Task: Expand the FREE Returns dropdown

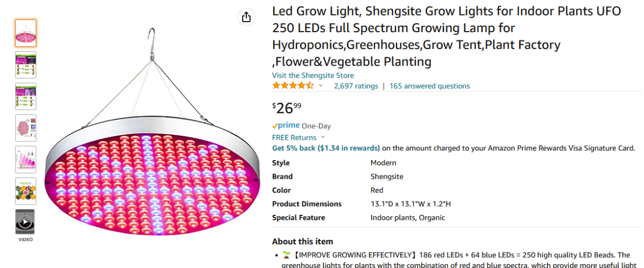Action: point(323,137)
